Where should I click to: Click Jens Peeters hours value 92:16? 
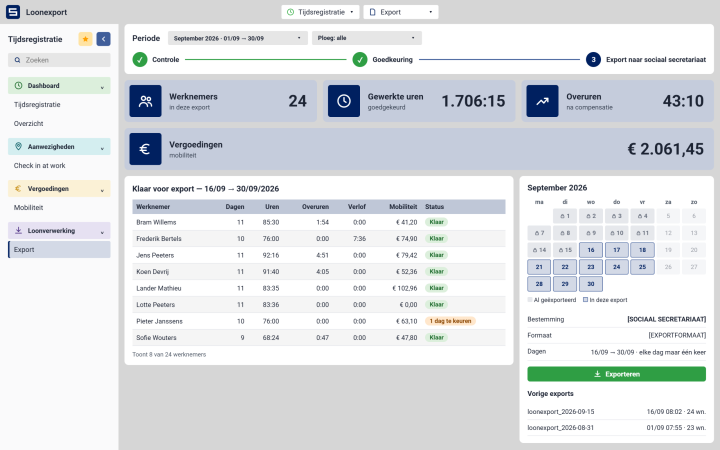pyautogui.click(x=271, y=255)
